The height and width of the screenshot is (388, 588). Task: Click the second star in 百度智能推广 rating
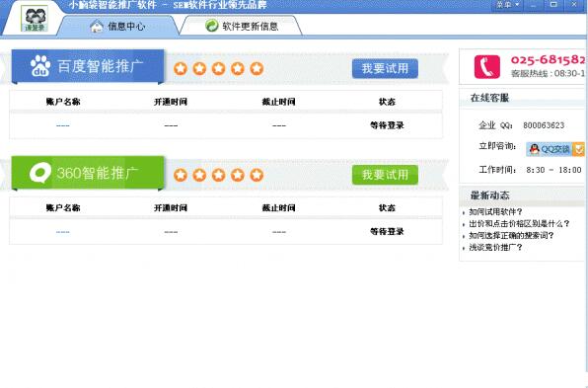click(x=199, y=69)
